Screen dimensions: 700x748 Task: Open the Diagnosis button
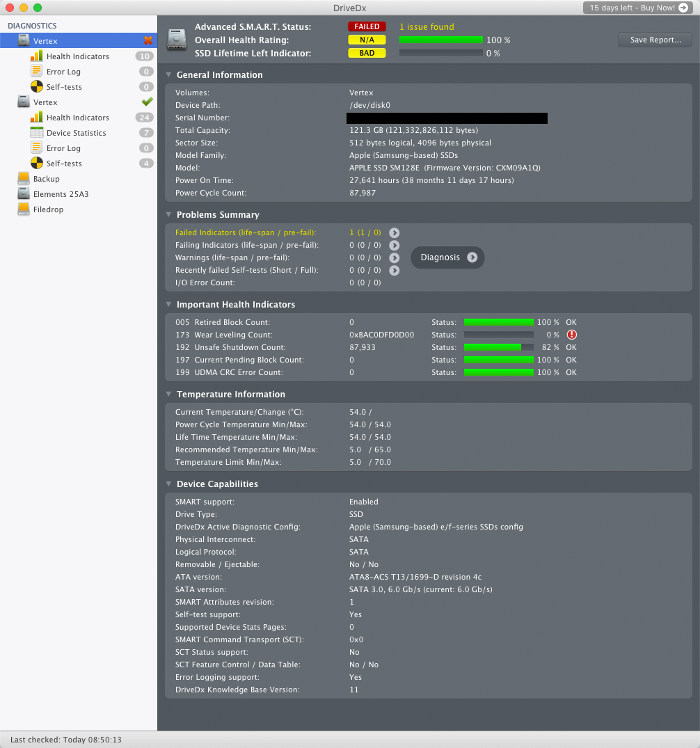pos(447,257)
